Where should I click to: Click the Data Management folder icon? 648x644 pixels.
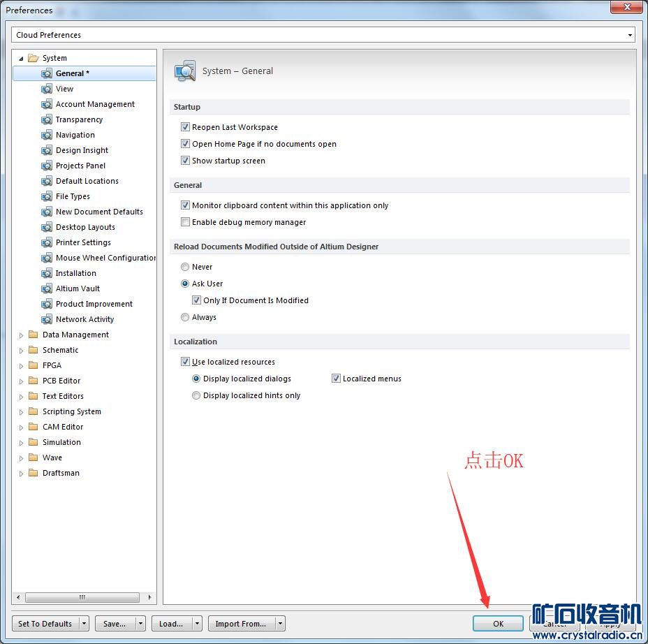(x=33, y=335)
